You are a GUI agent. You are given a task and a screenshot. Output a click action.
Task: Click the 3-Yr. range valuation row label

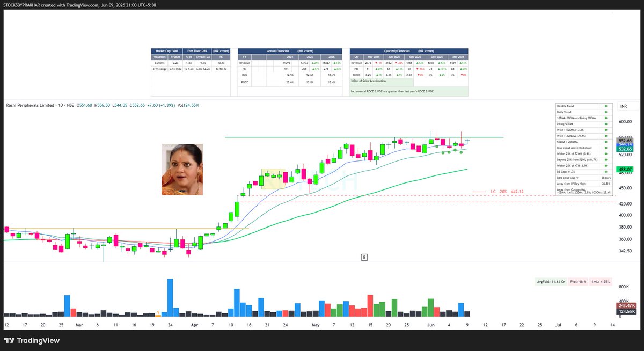click(159, 69)
